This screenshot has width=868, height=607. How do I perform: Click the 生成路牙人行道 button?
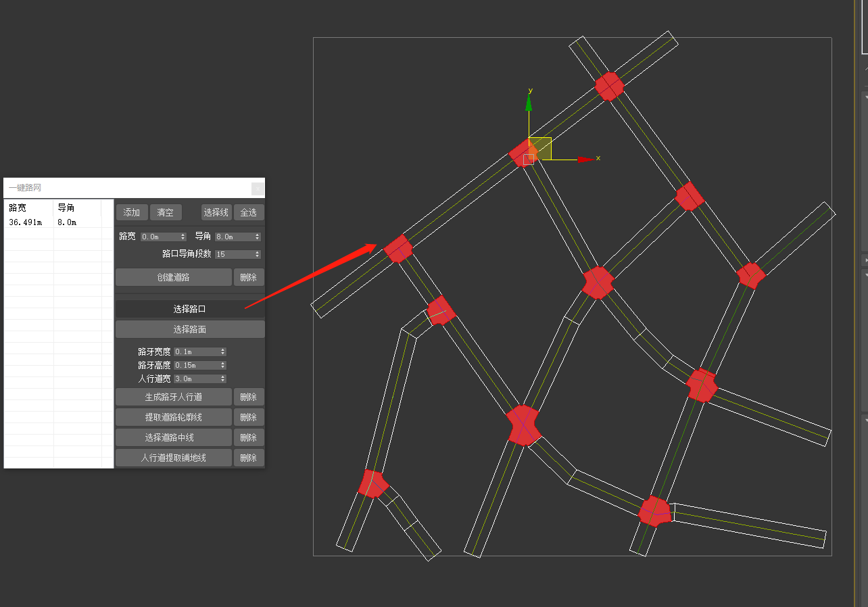(x=174, y=397)
